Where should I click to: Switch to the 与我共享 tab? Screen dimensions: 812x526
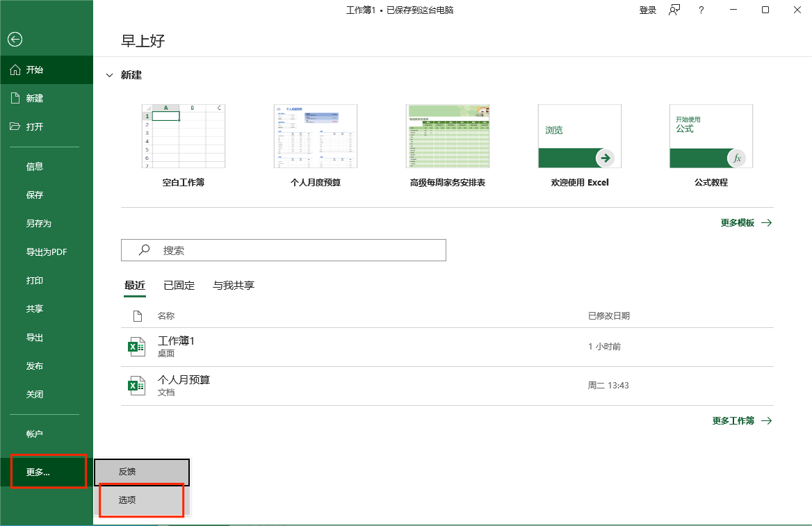pos(234,286)
